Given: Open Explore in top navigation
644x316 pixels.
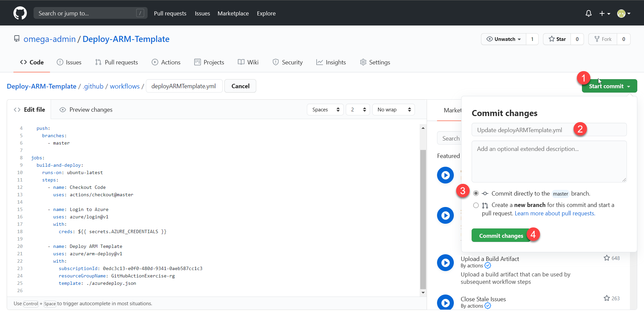Looking at the screenshot, I should pos(266,13).
